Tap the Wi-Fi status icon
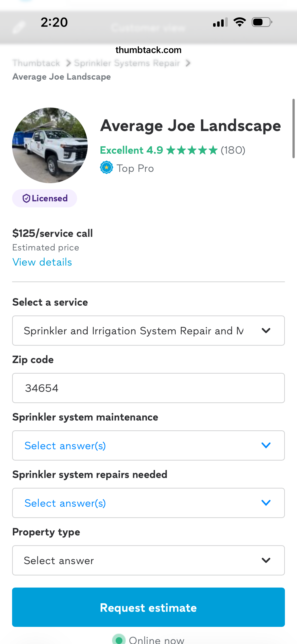This screenshot has height=644, width=297. (x=240, y=22)
